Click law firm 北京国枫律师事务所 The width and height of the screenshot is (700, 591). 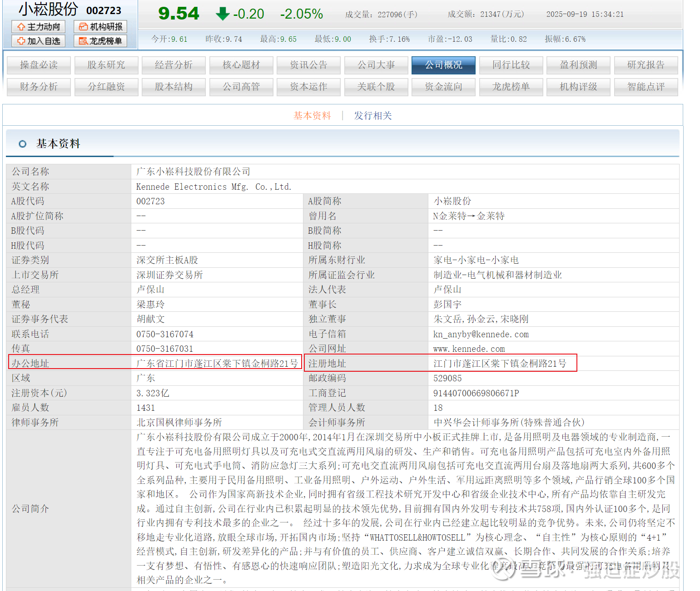pos(179,423)
